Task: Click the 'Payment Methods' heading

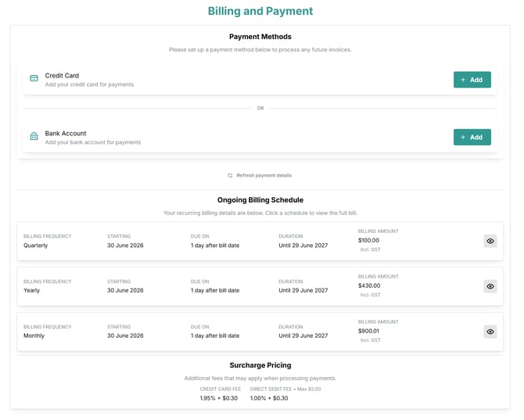Action: click(x=260, y=37)
